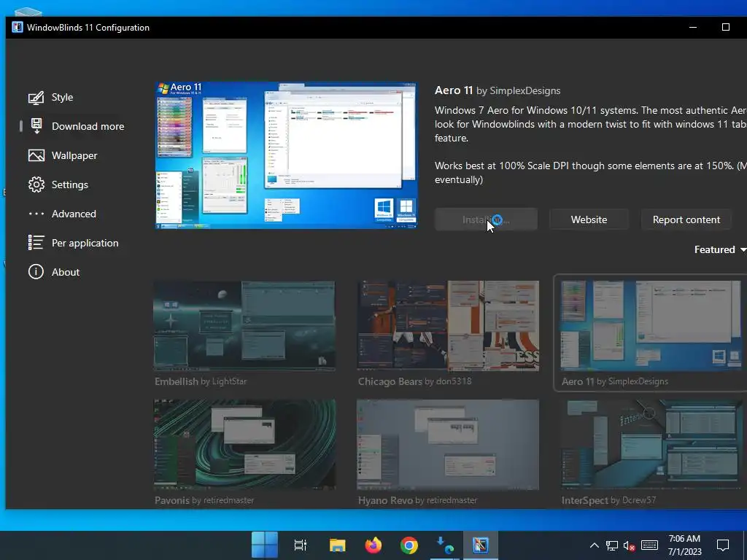Image resolution: width=747 pixels, height=560 pixels.
Task: Report content for Aero 11
Action: [686, 219]
